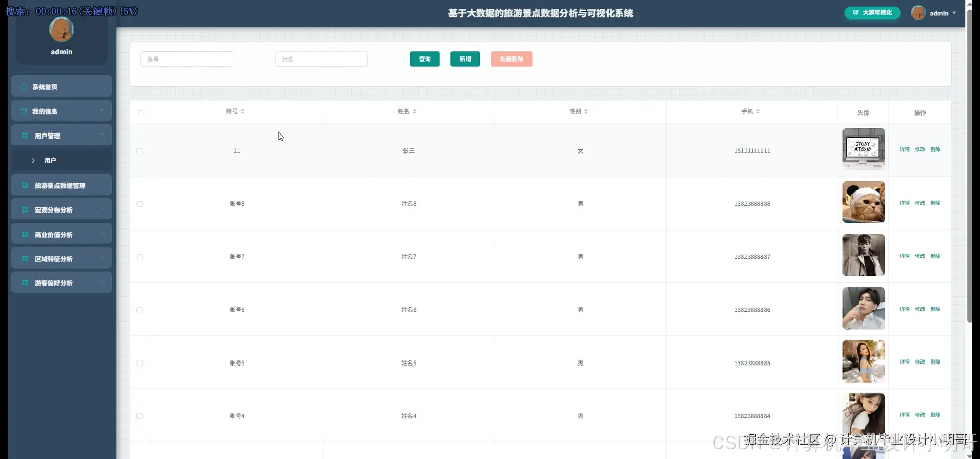Viewport: 980px width, 459px height.
Task: Select phone number 15111111111
Action: point(752,151)
